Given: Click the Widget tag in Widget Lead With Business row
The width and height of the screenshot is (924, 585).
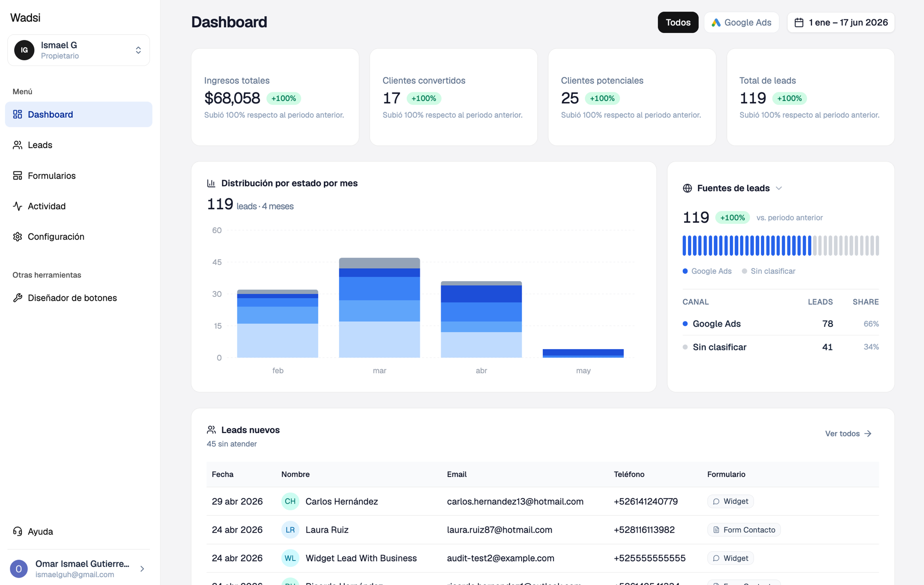Looking at the screenshot, I should pyautogui.click(x=730, y=558).
